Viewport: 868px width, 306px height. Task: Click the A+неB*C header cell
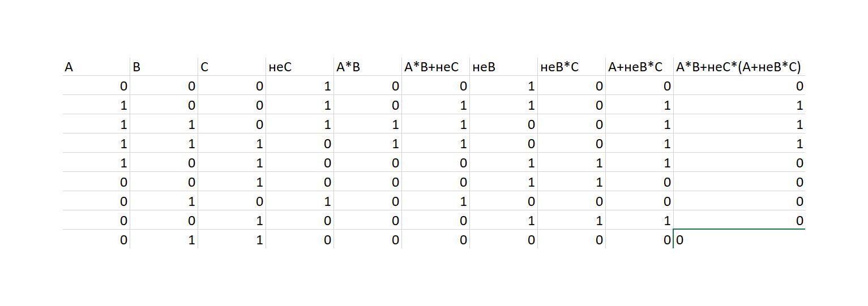(x=639, y=67)
